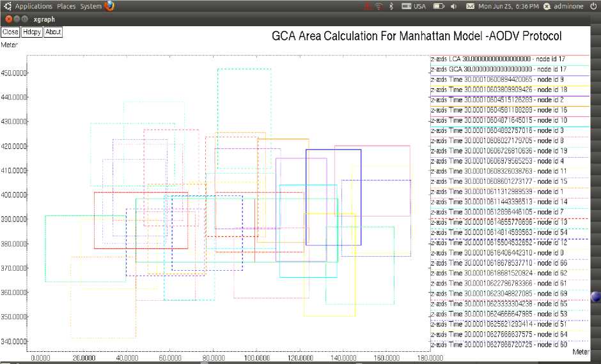Select legend entry for node id 2
This screenshot has height=364, width=601.
point(497,100)
